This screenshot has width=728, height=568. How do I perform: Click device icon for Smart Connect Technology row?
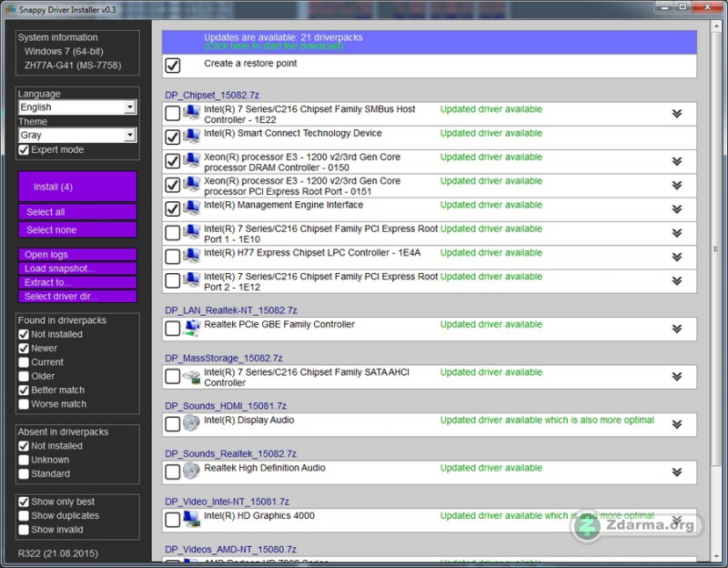[x=191, y=137]
